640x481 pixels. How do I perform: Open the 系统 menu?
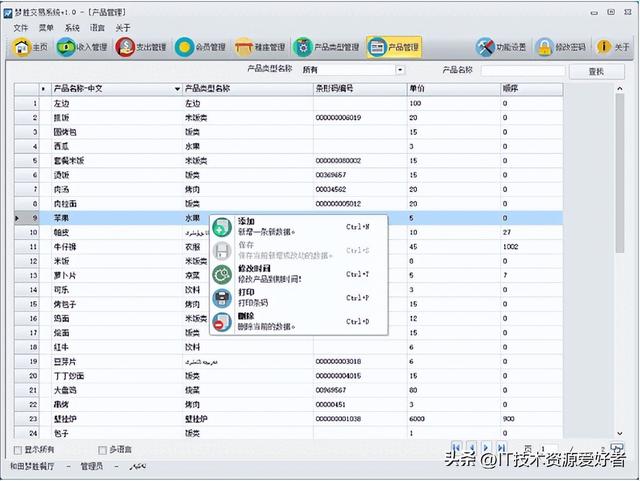click(72, 28)
